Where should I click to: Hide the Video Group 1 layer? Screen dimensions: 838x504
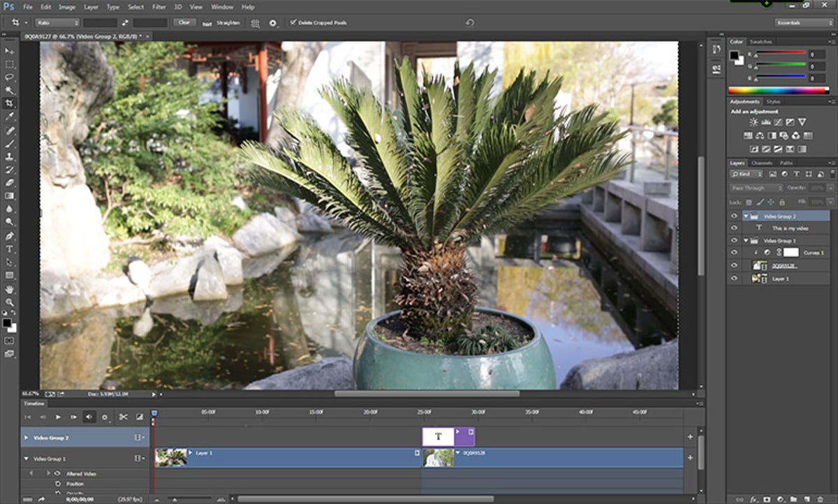[x=734, y=240]
